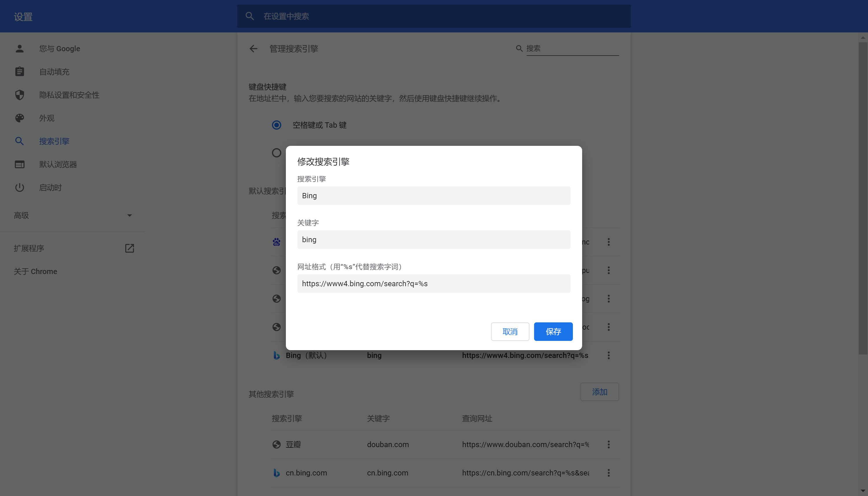This screenshot has height=496, width=868.
Task: Click the Bing logo in the cn.bing.com row
Action: point(277,473)
